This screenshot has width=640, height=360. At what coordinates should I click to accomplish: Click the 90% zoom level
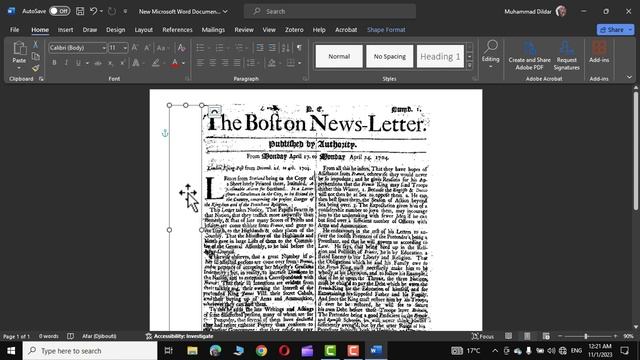pyautogui.click(x=628, y=336)
